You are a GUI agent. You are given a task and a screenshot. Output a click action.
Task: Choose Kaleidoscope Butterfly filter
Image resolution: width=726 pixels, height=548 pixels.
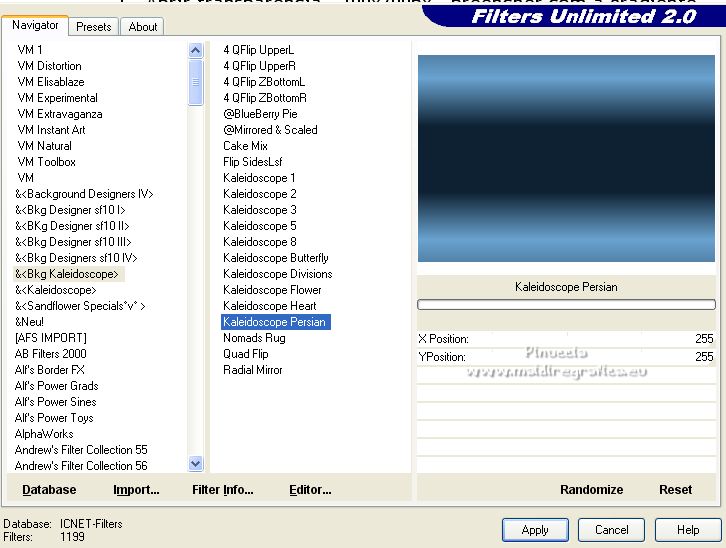pos(276,258)
